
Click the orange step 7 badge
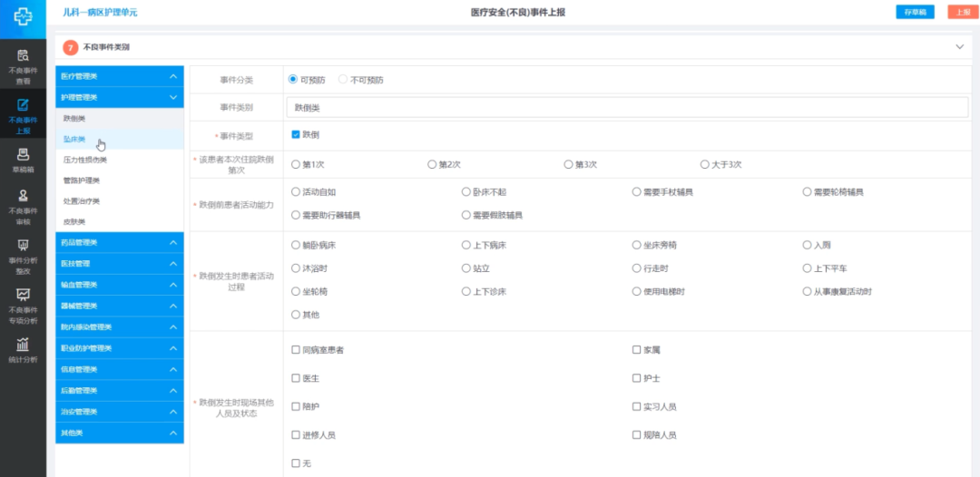point(72,47)
